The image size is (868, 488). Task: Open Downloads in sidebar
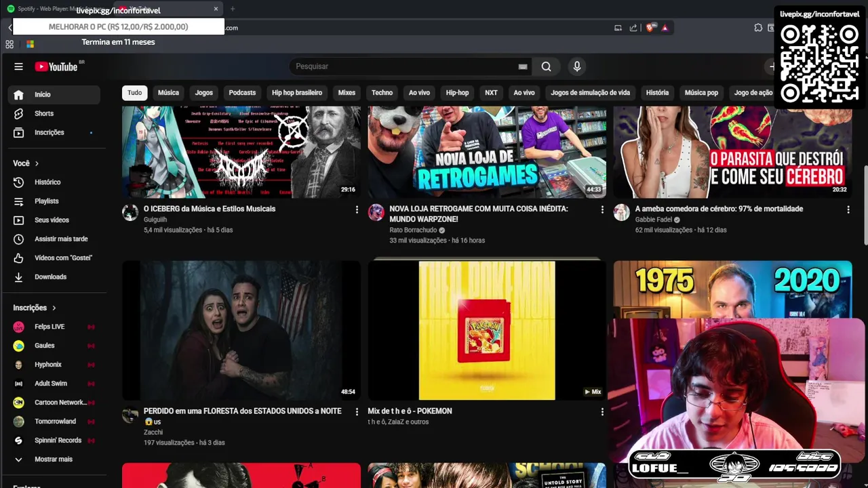56,277
